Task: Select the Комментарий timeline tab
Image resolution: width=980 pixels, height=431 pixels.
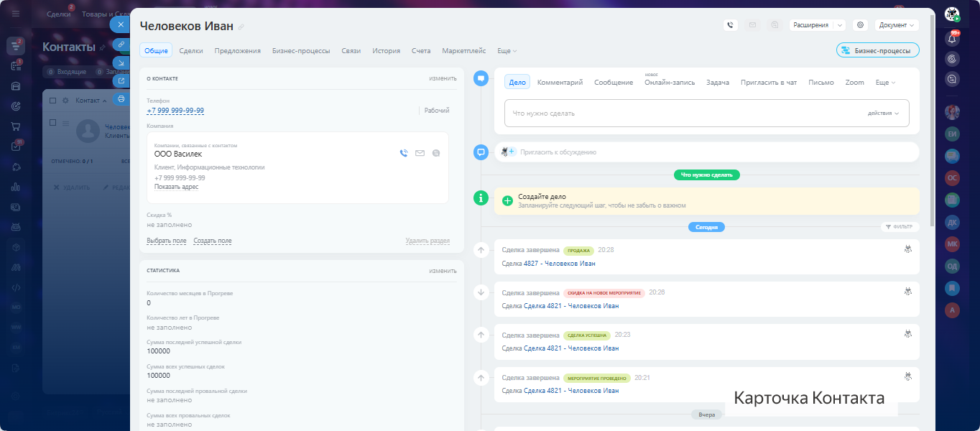Action: coord(560,83)
